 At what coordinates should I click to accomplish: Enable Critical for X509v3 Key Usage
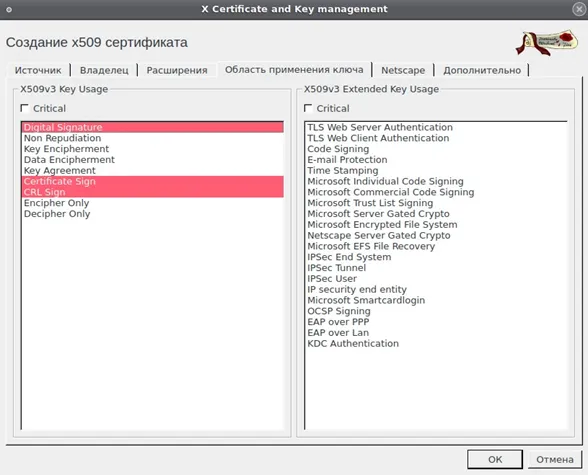(x=25, y=108)
